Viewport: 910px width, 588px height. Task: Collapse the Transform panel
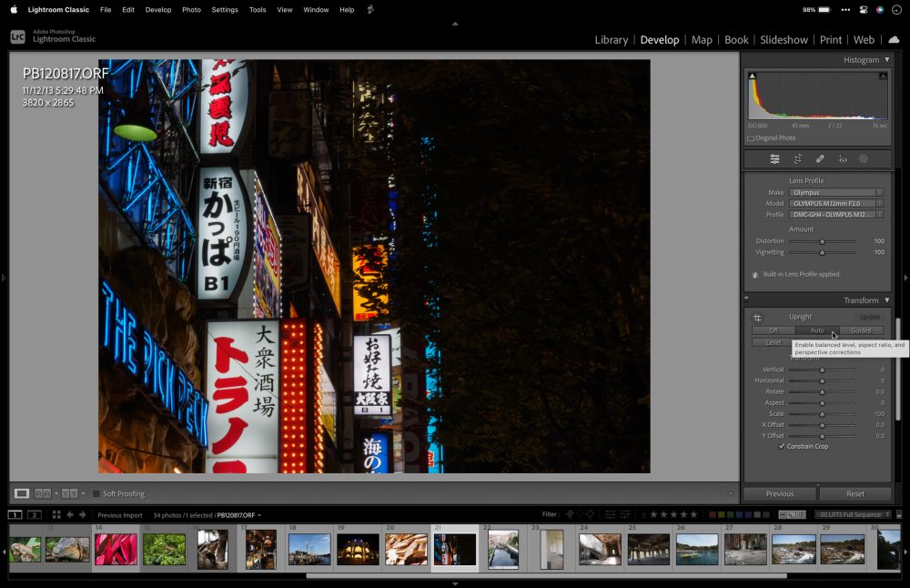[886, 300]
